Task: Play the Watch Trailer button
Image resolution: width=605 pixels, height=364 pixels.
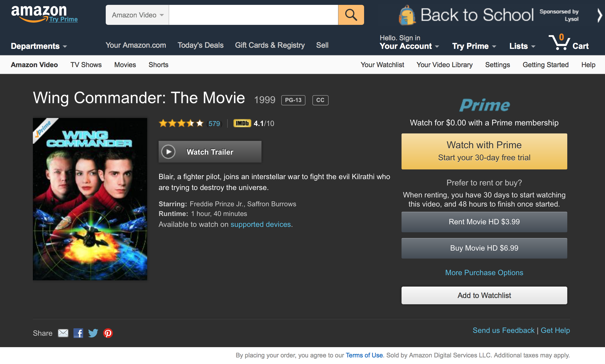Action: tap(210, 152)
